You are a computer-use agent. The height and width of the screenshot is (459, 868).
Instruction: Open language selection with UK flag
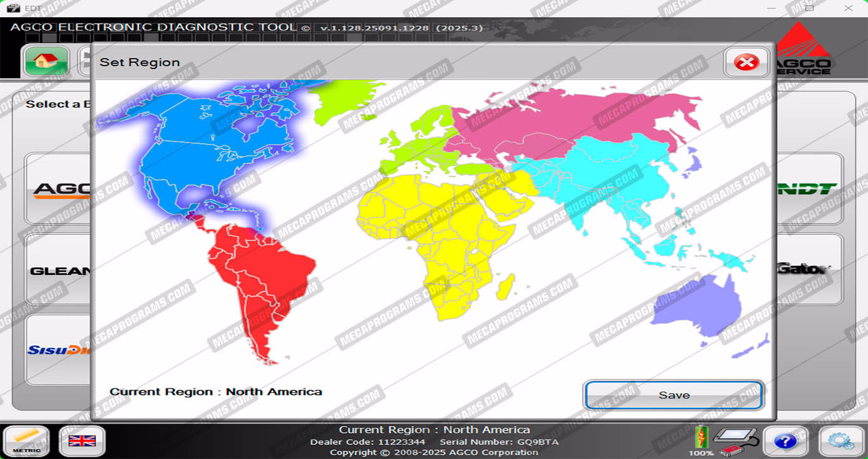(x=82, y=441)
